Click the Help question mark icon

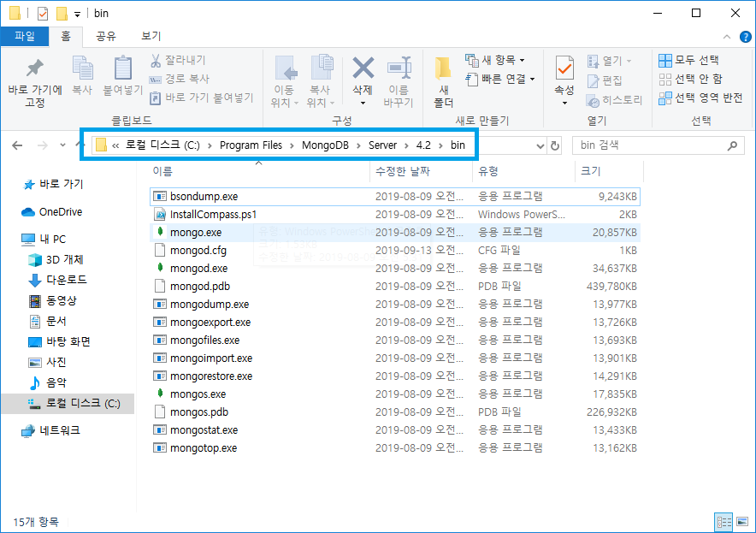coord(746,37)
